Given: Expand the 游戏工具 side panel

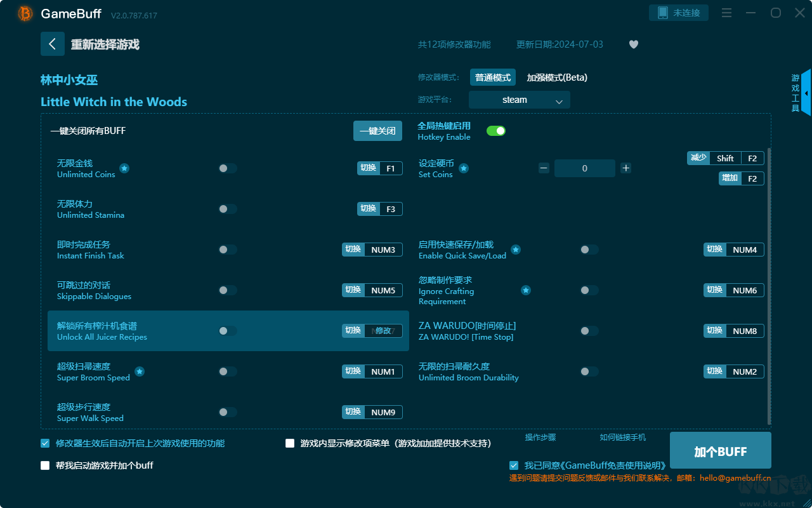Looking at the screenshot, I should tap(806, 93).
